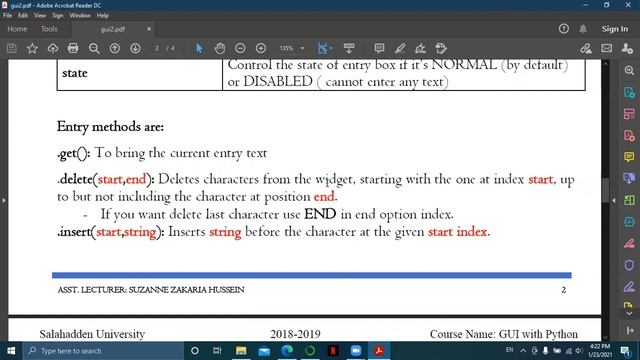The width and height of the screenshot is (640, 360).
Task: Switch to the Tools tab
Action: point(49,29)
